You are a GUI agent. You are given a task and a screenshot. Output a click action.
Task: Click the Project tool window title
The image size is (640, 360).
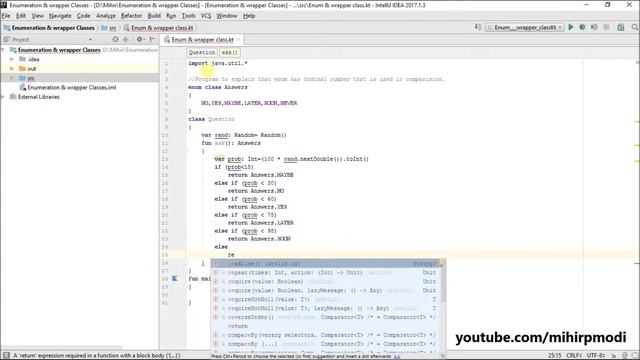click(20, 40)
